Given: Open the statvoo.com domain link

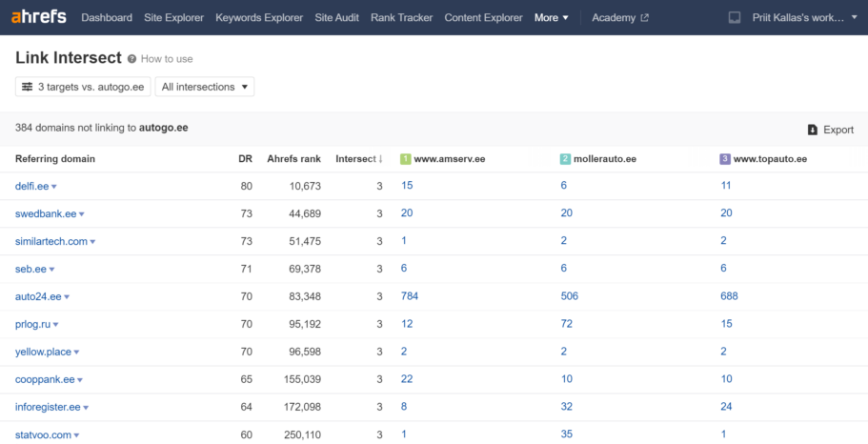Looking at the screenshot, I should pos(43,434).
